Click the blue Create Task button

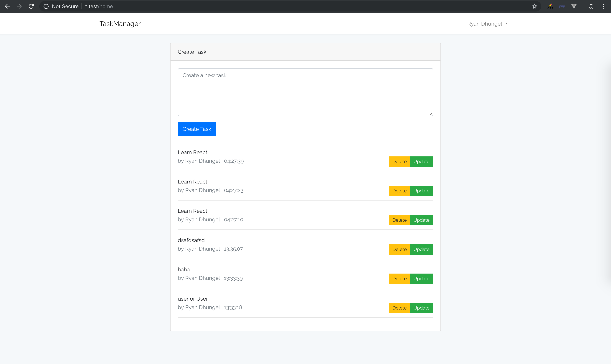pyautogui.click(x=197, y=129)
